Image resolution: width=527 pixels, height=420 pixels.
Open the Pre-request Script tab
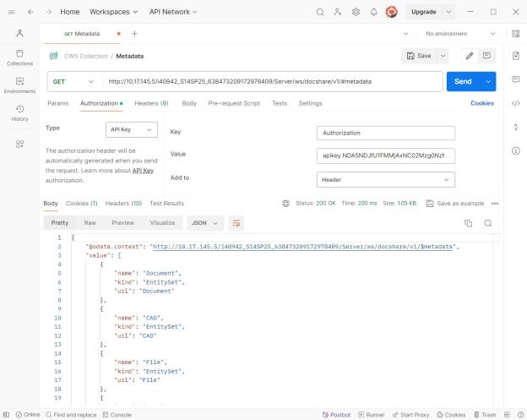click(x=234, y=103)
